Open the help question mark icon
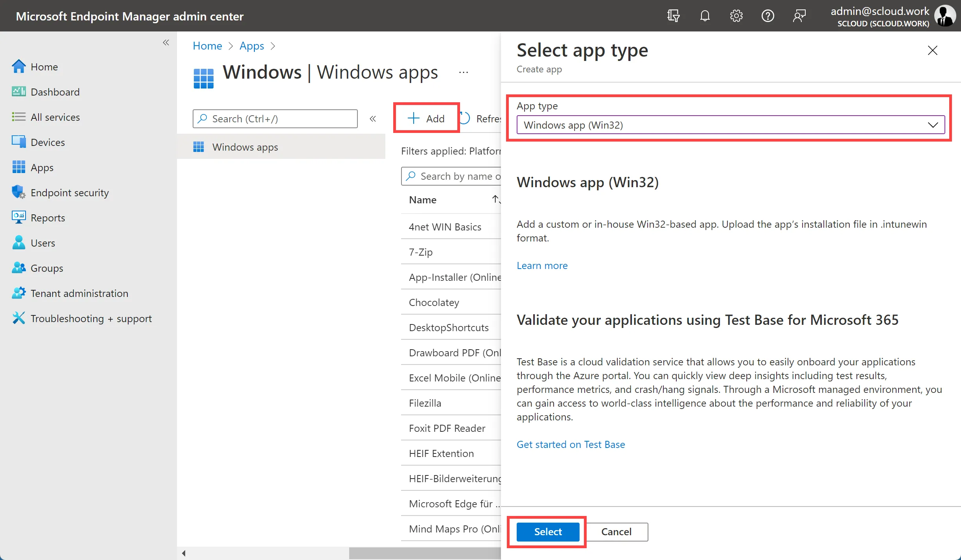961x560 pixels. point(768,16)
